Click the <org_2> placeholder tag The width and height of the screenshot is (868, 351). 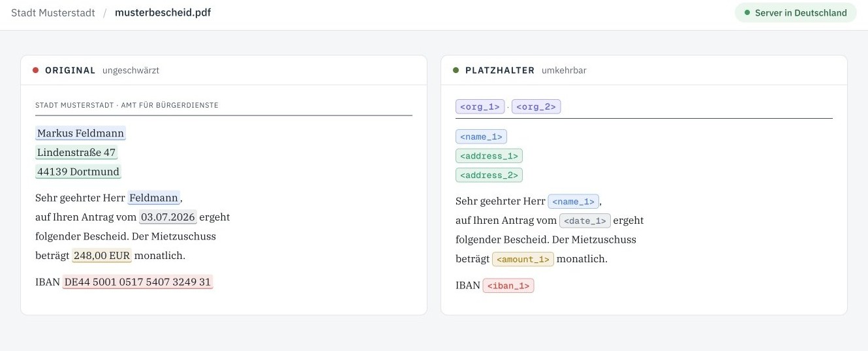click(x=536, y=106)
